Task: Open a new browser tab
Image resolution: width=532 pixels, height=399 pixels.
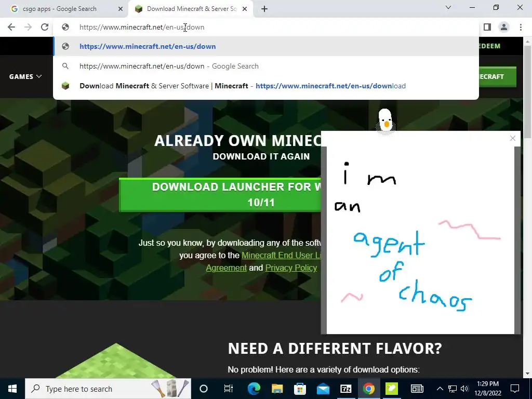Action: click(x=264, y=9)
